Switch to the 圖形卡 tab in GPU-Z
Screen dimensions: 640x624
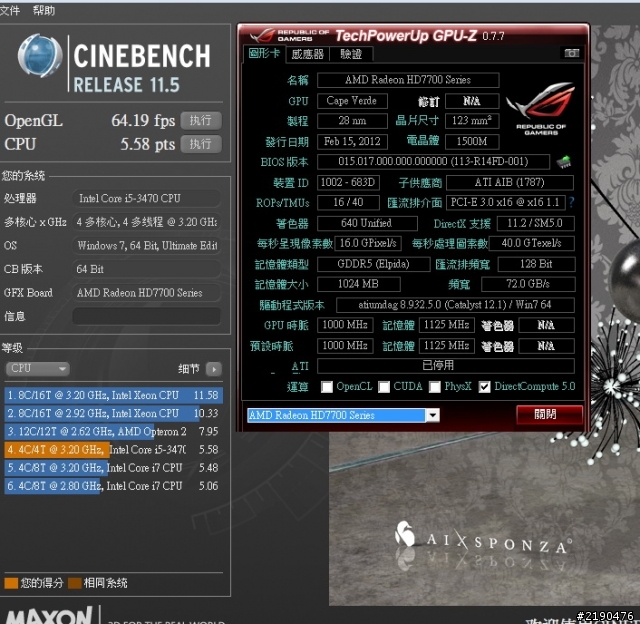[x=264, y=53]
